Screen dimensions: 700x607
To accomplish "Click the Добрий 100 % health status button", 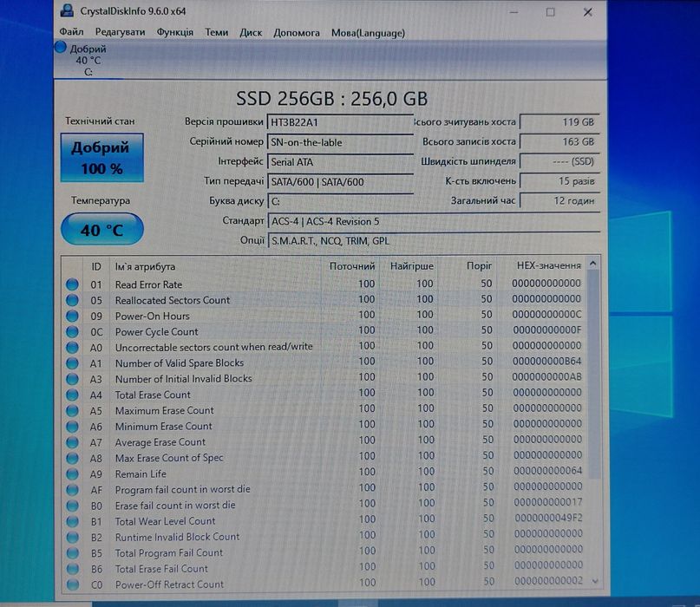I will (102, 158).
